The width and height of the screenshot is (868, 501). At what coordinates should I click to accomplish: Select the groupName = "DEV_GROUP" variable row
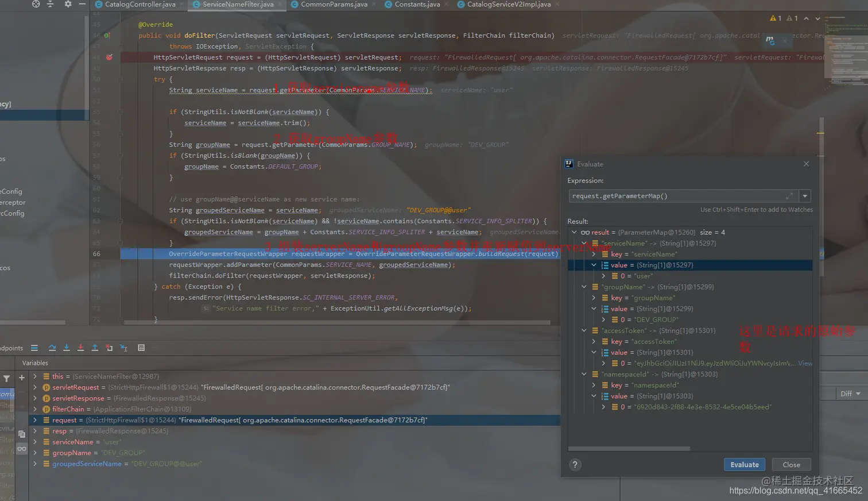(x=294, y=453)
